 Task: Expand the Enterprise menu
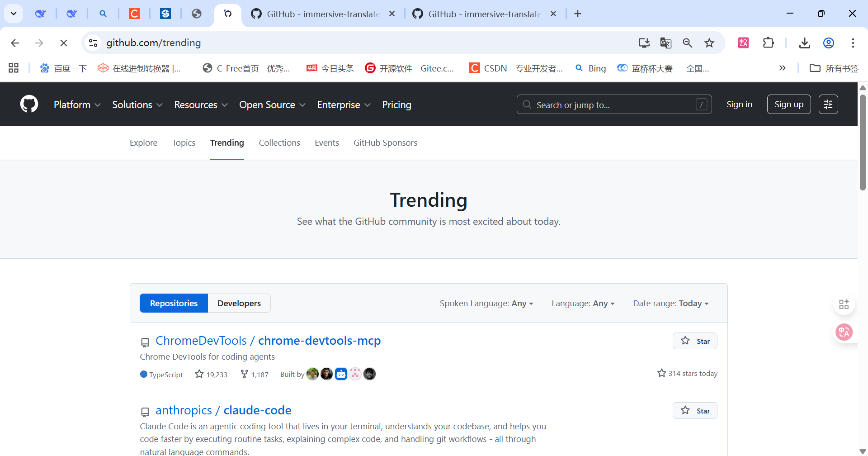click(344, 104)
